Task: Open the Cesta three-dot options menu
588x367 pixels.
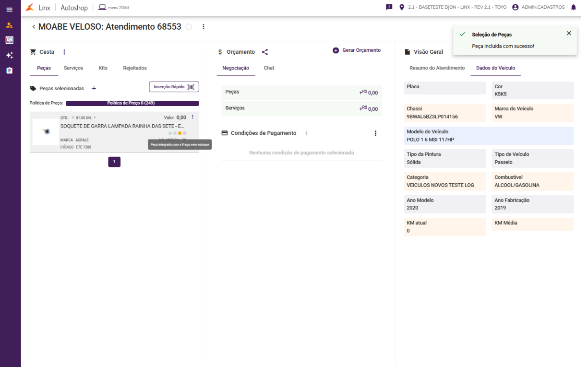Action: [64, 52]
